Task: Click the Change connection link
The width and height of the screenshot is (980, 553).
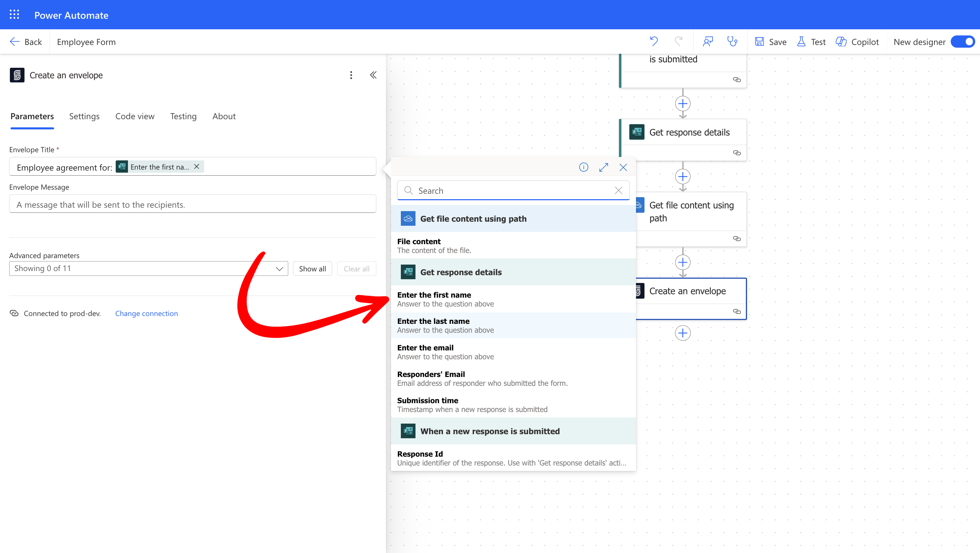Action: click(146, 314)
